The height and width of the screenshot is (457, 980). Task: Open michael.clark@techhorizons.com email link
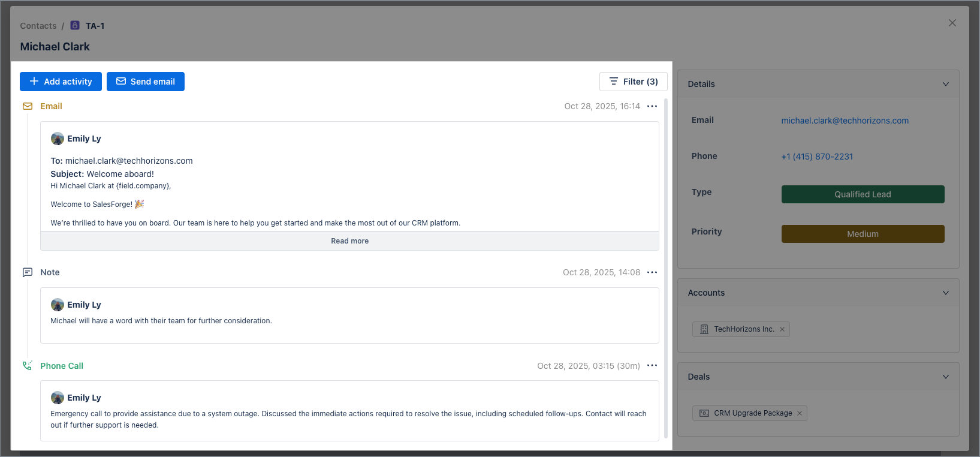coord(845,121)
